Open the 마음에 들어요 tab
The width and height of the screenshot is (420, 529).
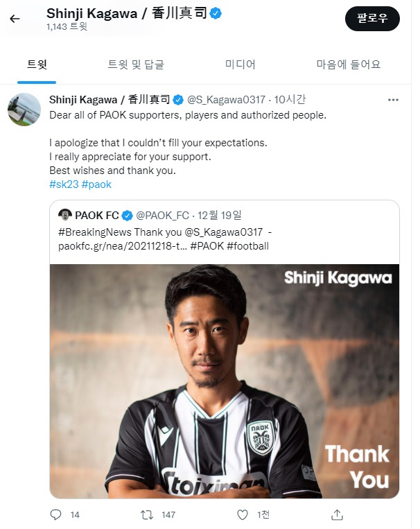point(349,64)
